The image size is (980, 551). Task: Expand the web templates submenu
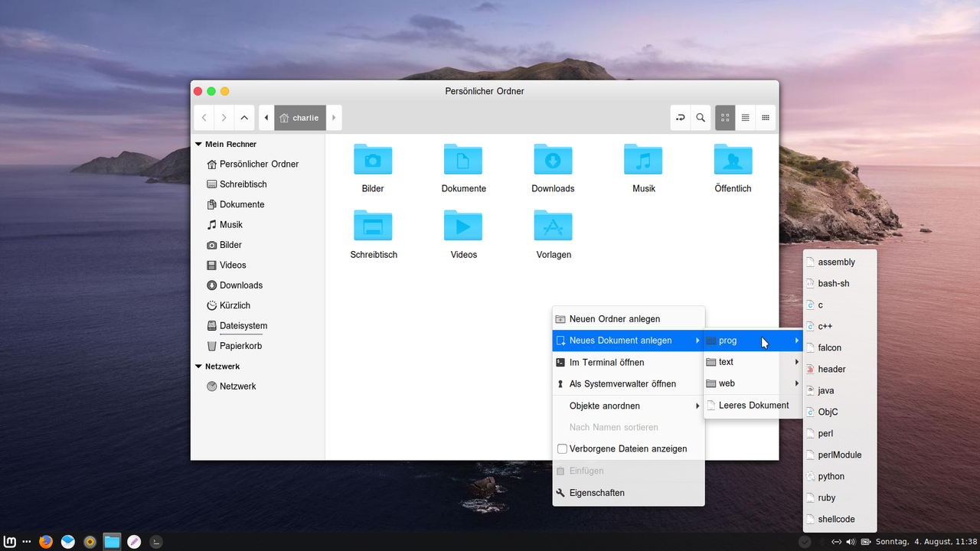pyautogui.click(x=753, y=383)
